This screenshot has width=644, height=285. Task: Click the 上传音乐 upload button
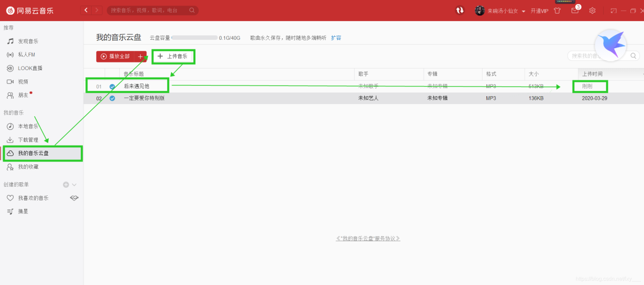[173, 56]
